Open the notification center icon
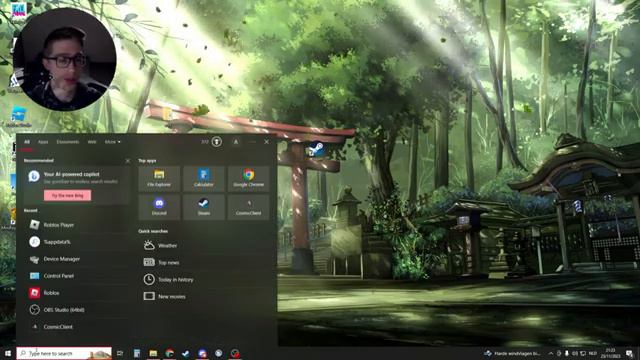Screen dimensions: 640x360 point(630,353)
